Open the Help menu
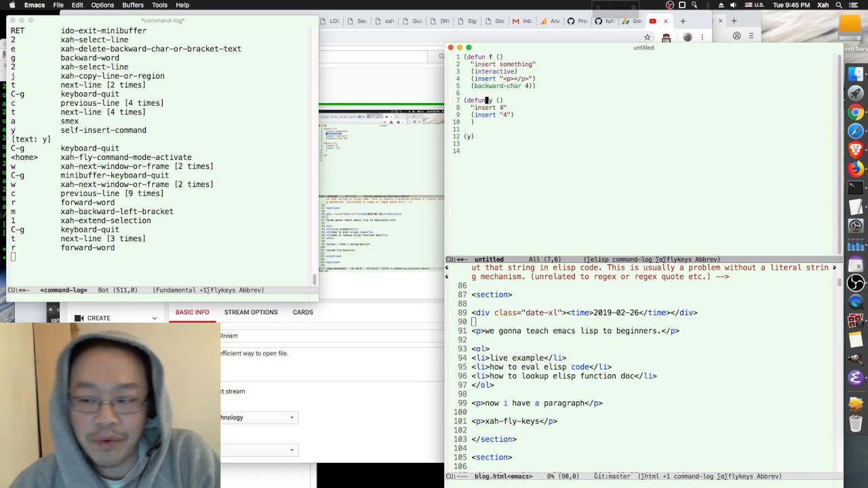This screenshot has width=868, height=488. (182, 5)
